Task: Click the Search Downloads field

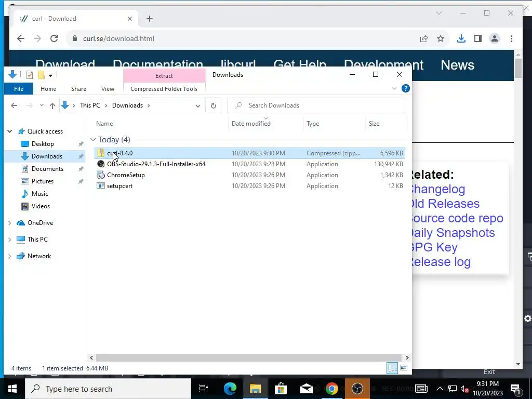Action: 316,105
